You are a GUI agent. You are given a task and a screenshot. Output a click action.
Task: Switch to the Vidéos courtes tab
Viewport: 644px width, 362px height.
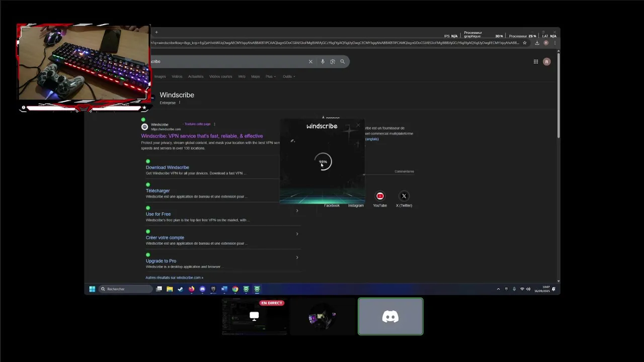click(x=221, y=76)
